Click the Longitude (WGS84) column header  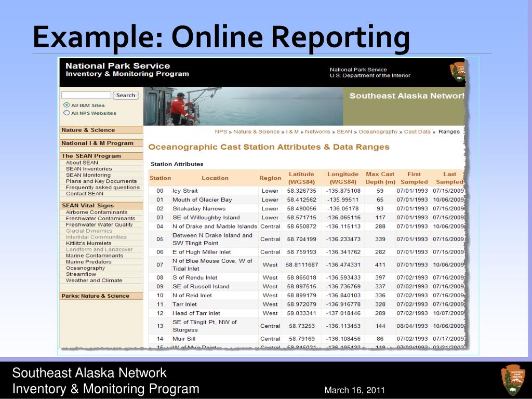pyautogui.click(x=343, y=178)
